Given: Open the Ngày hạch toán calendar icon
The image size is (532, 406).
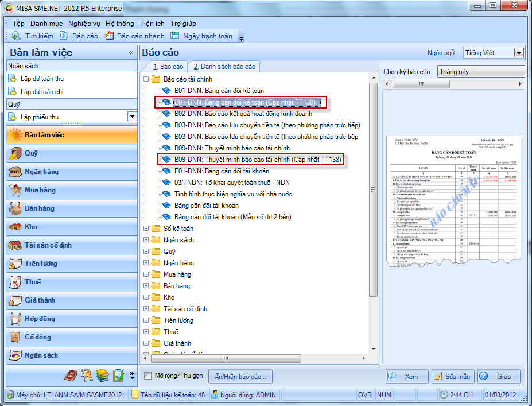Looking at the screenshot, I should (x=174, y=36).
